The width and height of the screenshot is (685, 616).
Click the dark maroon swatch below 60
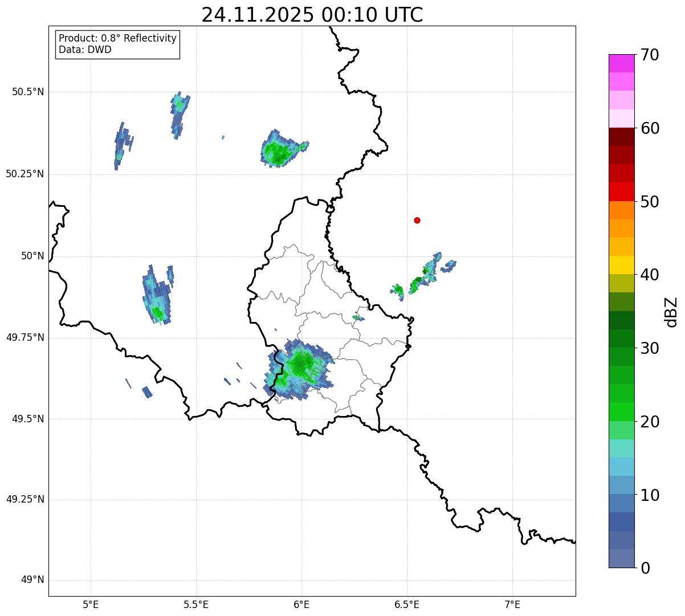tap(621, 137)
